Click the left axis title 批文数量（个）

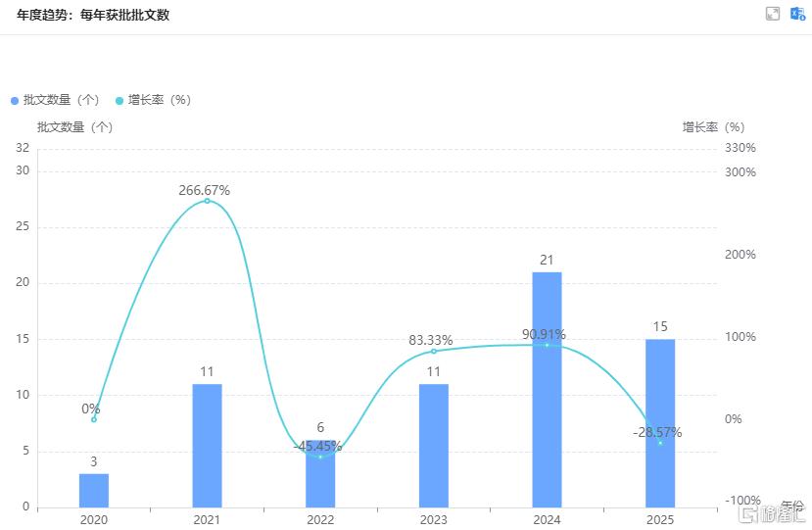coord(75,127)
